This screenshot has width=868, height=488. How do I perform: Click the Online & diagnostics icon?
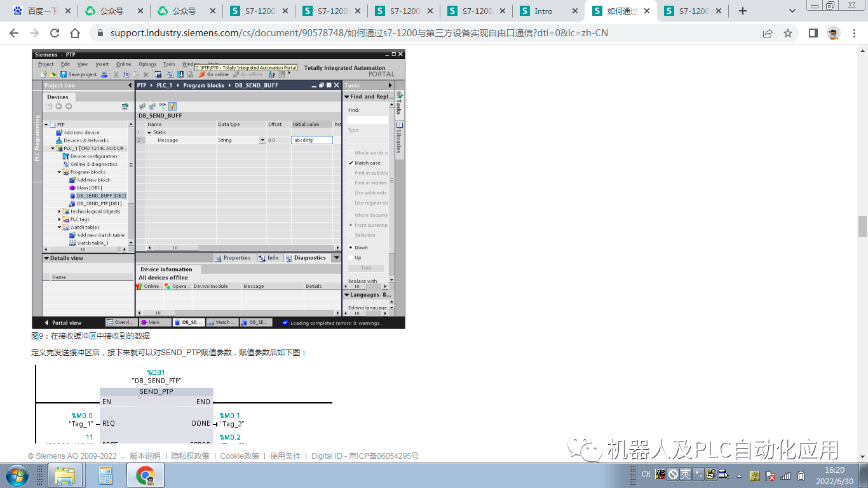(65, 164)
